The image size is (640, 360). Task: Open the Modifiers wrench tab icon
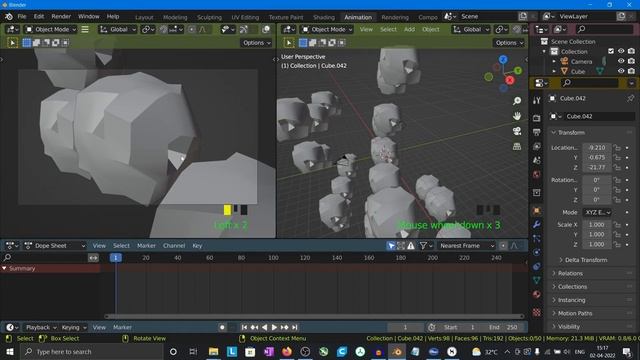pyautogui.click(x=537, y=224)
